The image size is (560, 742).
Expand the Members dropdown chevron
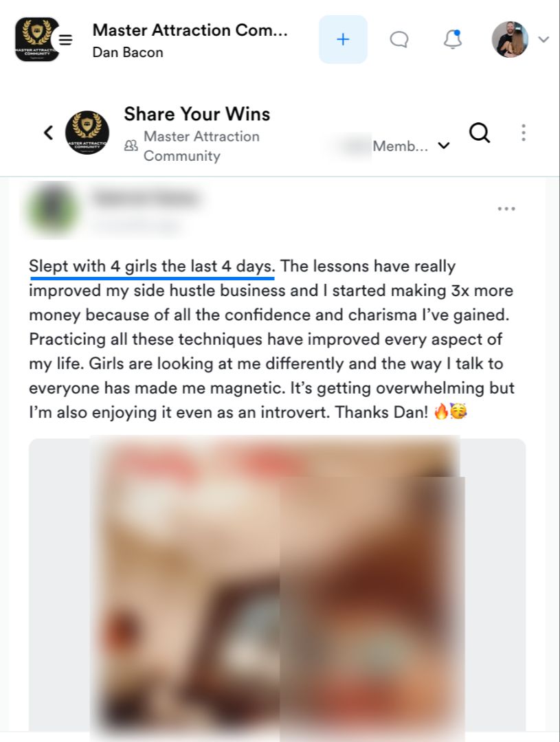[444, 145]
